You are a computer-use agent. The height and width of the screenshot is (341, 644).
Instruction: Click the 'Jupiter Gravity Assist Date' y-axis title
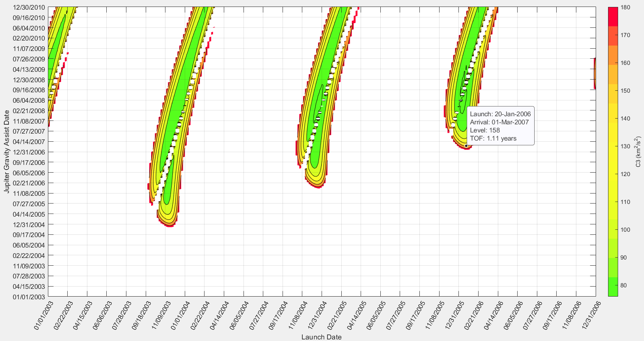(x=7, y=151)
